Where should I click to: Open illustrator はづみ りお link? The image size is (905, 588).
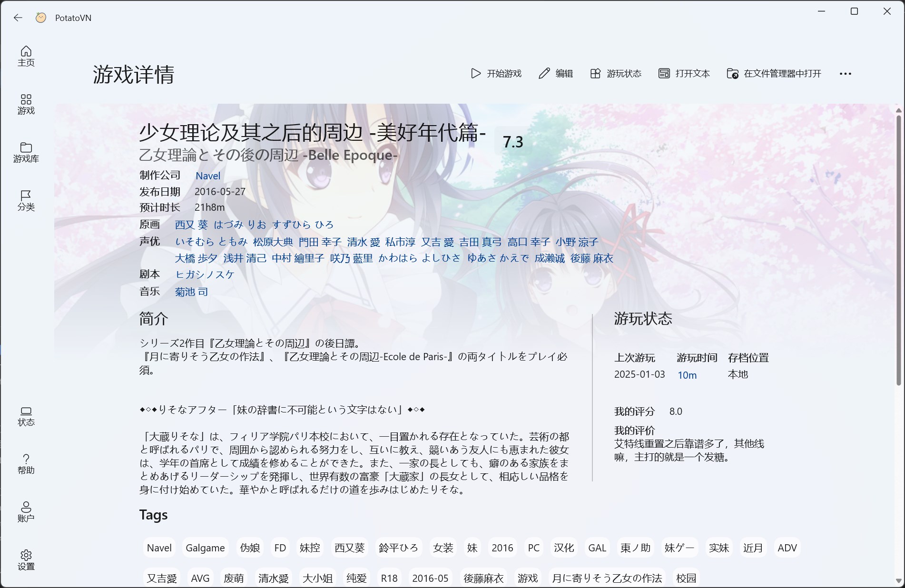(x=240, y=225)
